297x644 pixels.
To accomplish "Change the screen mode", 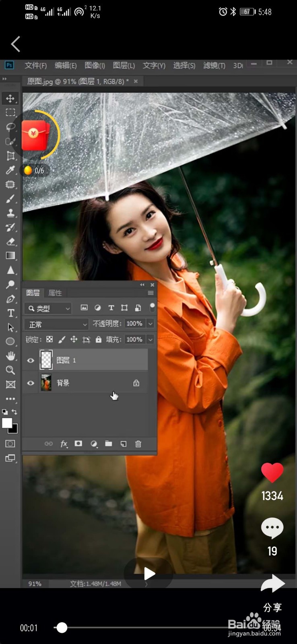I will coord(10,458).
